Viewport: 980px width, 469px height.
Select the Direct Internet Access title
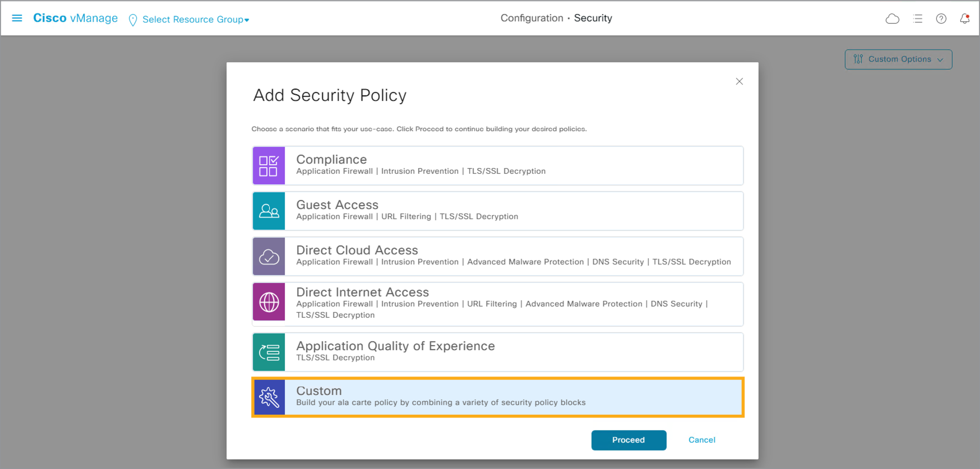click(362, 292)
